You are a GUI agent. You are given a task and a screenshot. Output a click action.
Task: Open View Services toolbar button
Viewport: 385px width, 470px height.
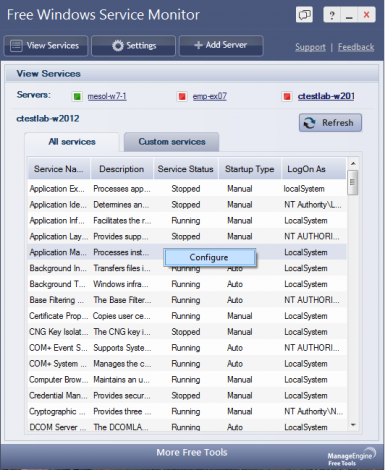click(x=46, y=46)
